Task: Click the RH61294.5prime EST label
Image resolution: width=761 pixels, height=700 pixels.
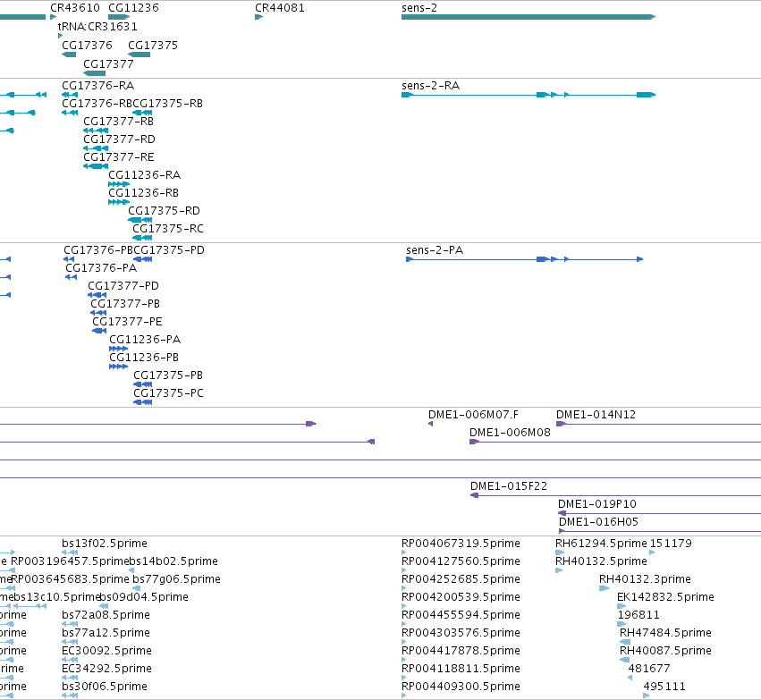Action: pyautogui.click(x=601, y=544)
